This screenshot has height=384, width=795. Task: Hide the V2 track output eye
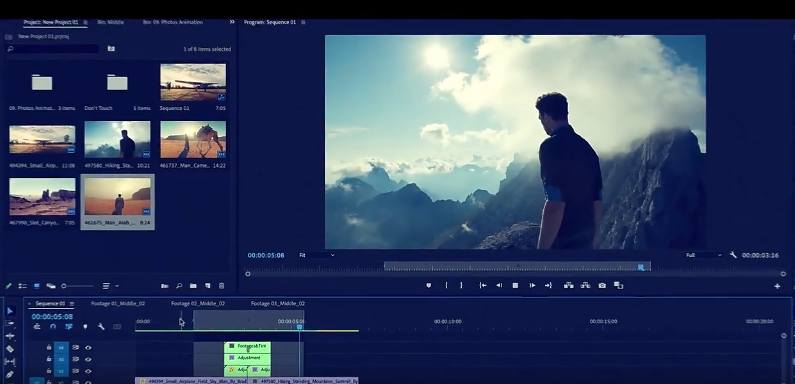(88, 371)
